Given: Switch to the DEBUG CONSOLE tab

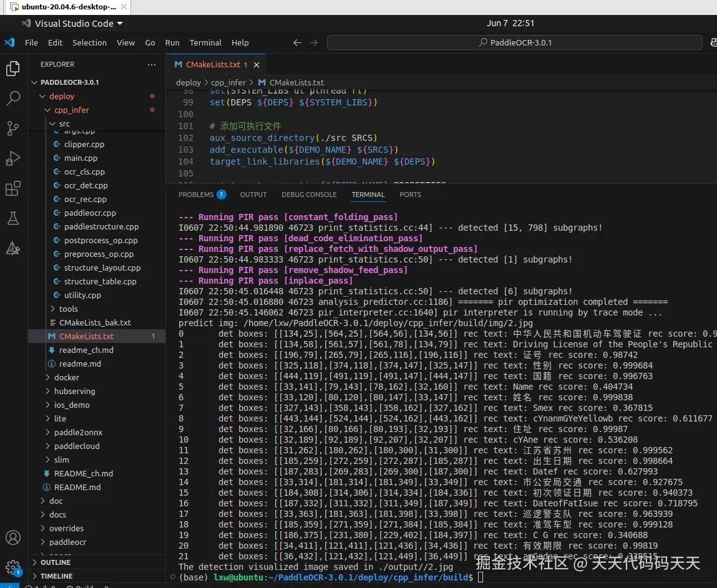Looking at the screenshot, I should click(x=309, y=195).
